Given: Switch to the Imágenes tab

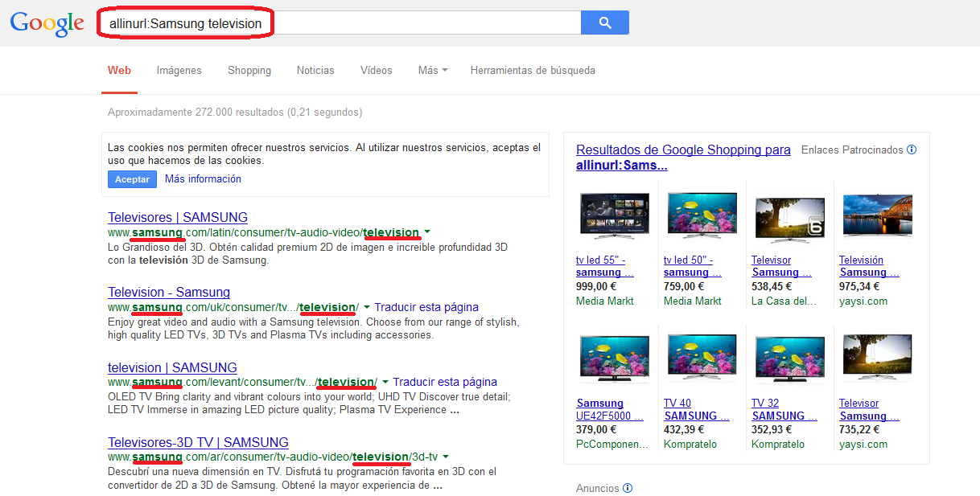Looking at the screenshot, I should [179, 71].
